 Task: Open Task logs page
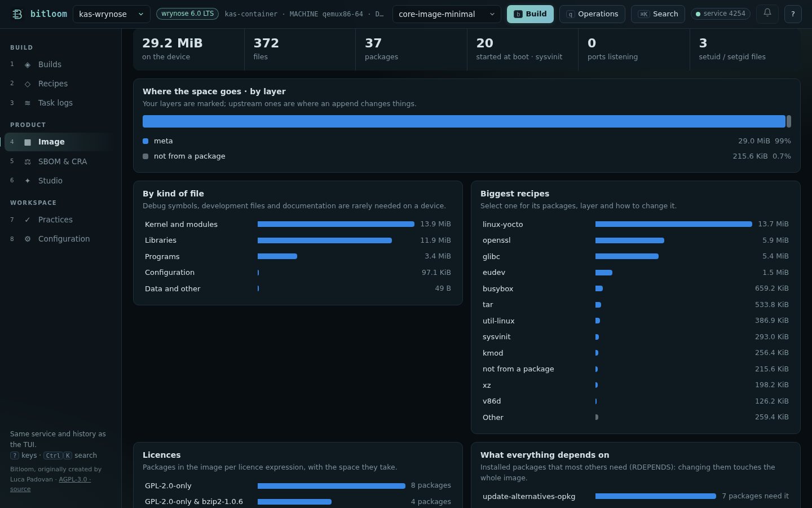pos(61,103)
